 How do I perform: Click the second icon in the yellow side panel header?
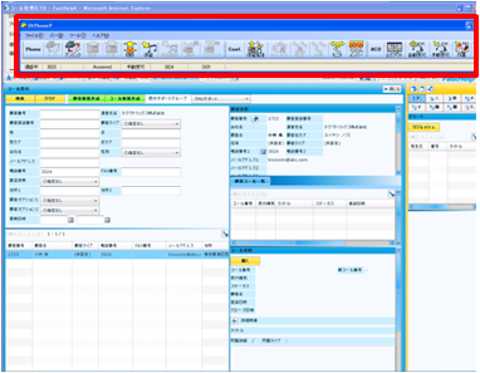[x=422, y=89]
